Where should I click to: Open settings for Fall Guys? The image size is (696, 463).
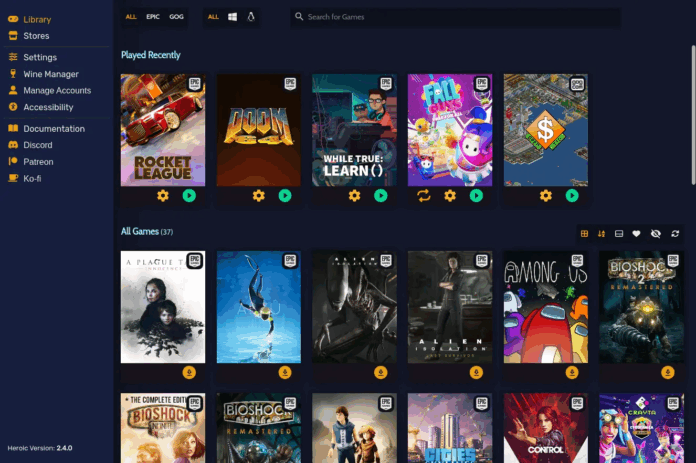[x=450, y=196]
